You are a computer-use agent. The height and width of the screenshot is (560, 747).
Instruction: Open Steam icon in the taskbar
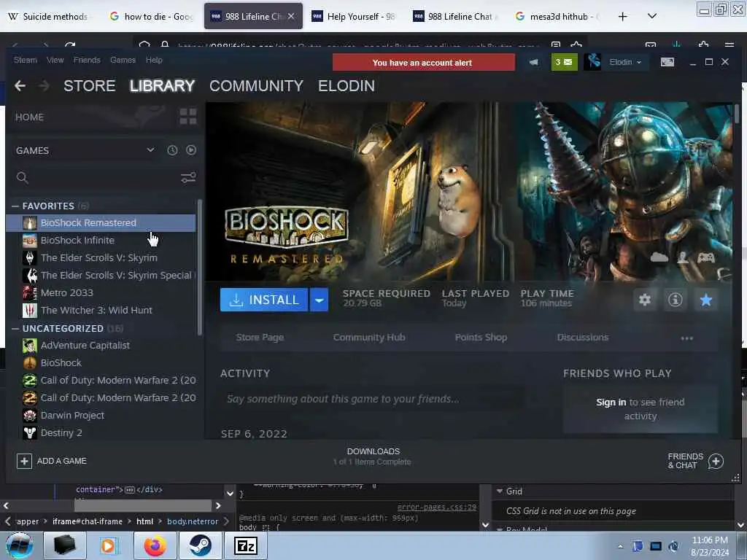(200, 545)
